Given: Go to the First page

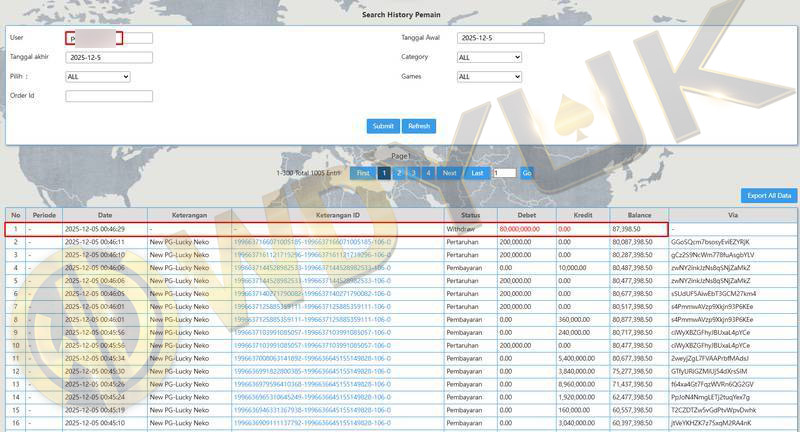Looking at the screenshot, I should tap(363, 173).
